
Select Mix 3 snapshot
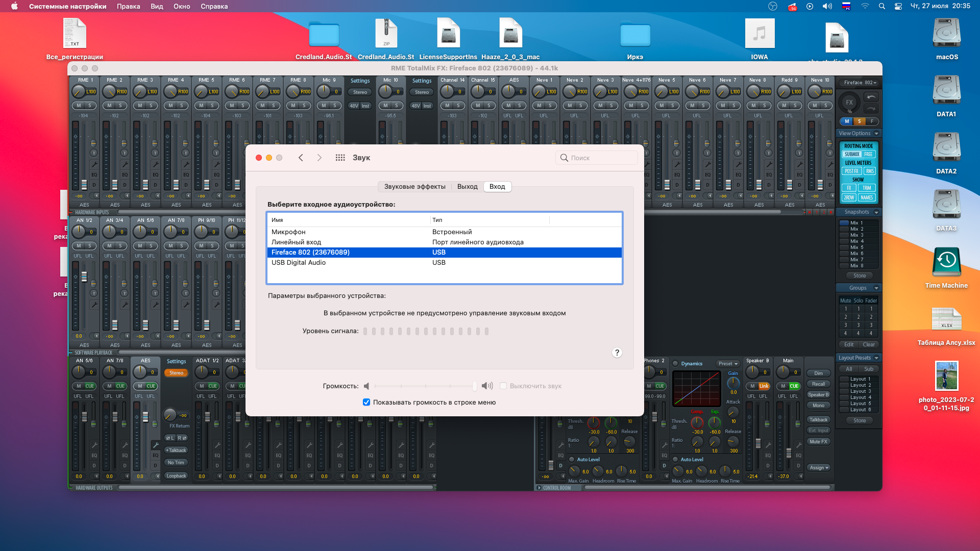859,235
